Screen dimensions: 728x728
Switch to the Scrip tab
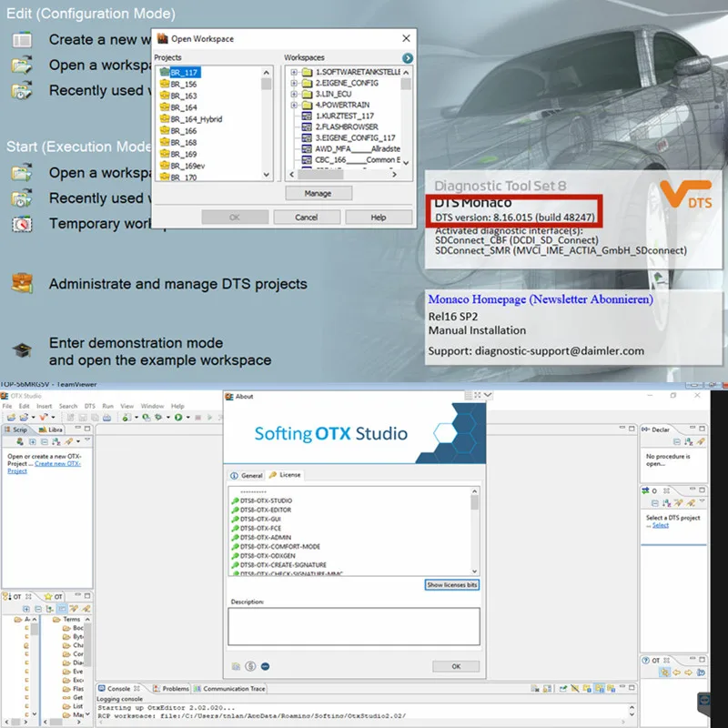click(x=16, y=430)
